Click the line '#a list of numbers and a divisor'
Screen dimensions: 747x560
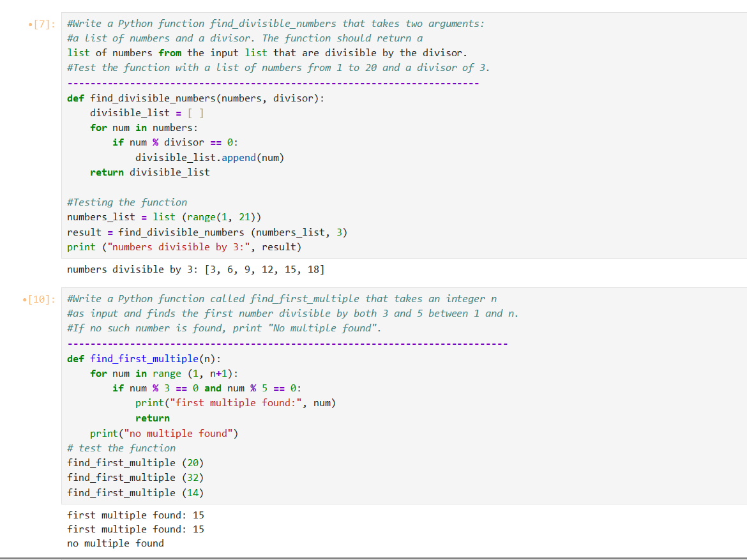point(245,38)
